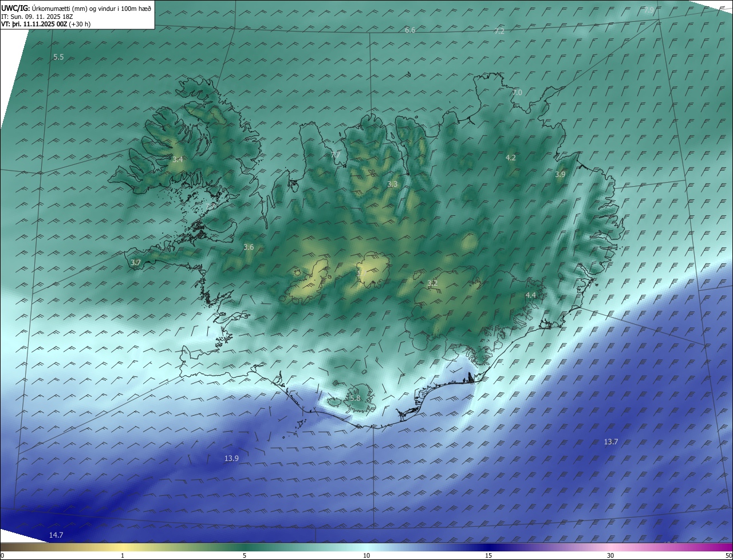Click the 1 tick on the color scale

tap(123, 555)
